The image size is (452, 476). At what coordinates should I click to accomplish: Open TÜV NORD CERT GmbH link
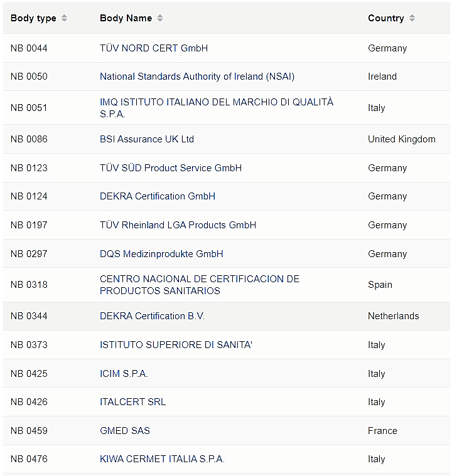[x=154, y=48]
